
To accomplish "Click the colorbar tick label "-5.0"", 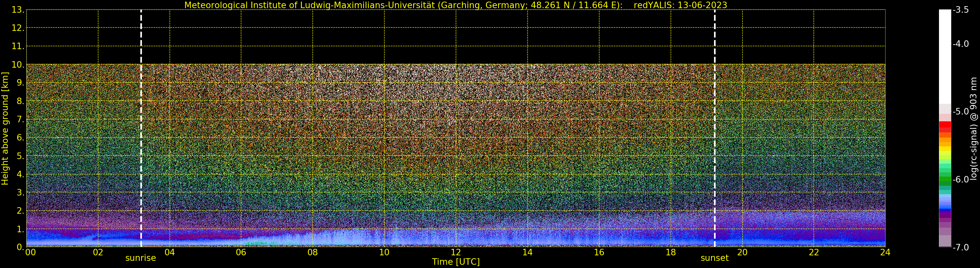I will point(960,112).
